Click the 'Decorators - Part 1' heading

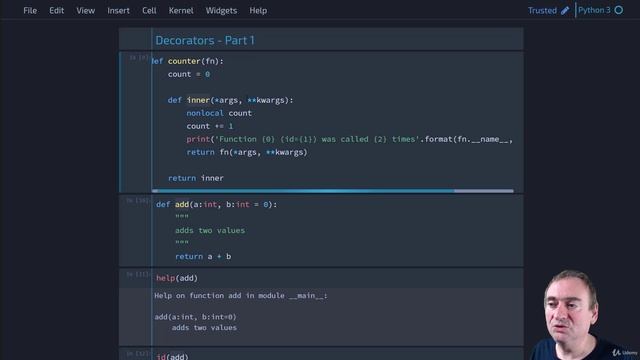click(x=205, y=40)
